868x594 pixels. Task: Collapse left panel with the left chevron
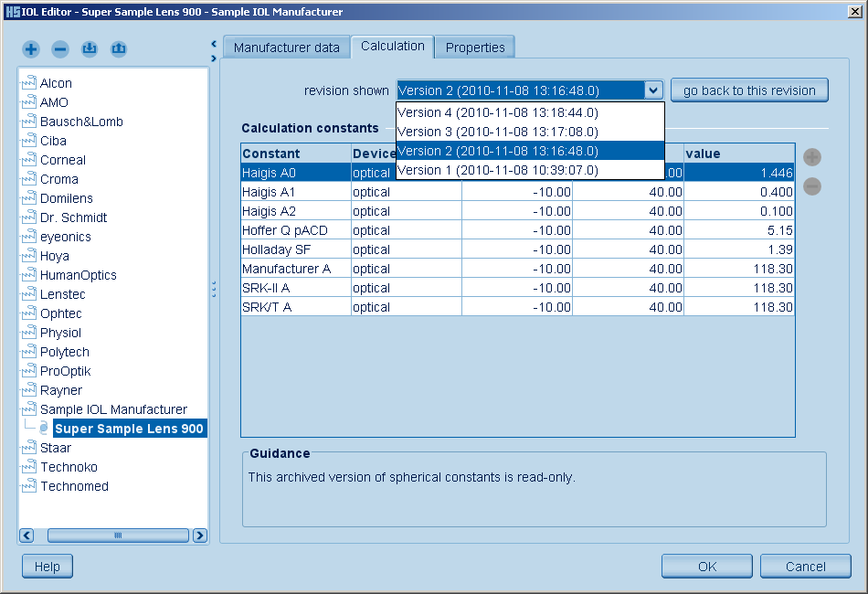point(213,43)
